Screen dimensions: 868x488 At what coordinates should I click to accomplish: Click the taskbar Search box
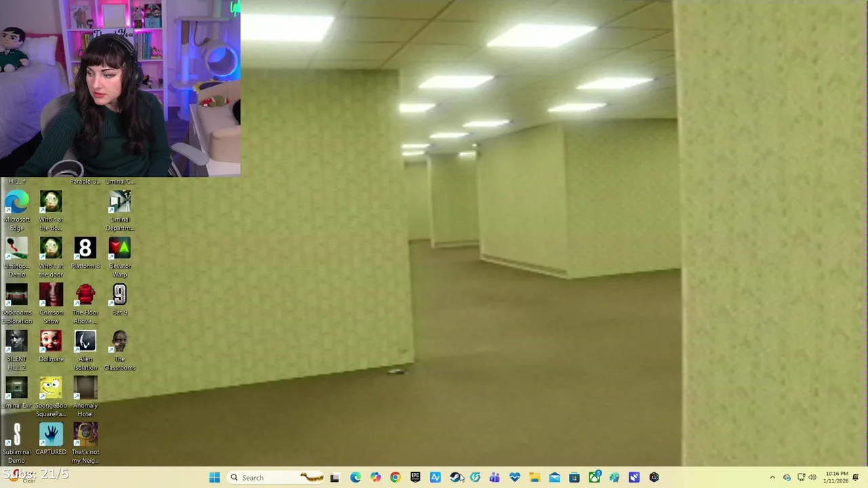[275, 478]
